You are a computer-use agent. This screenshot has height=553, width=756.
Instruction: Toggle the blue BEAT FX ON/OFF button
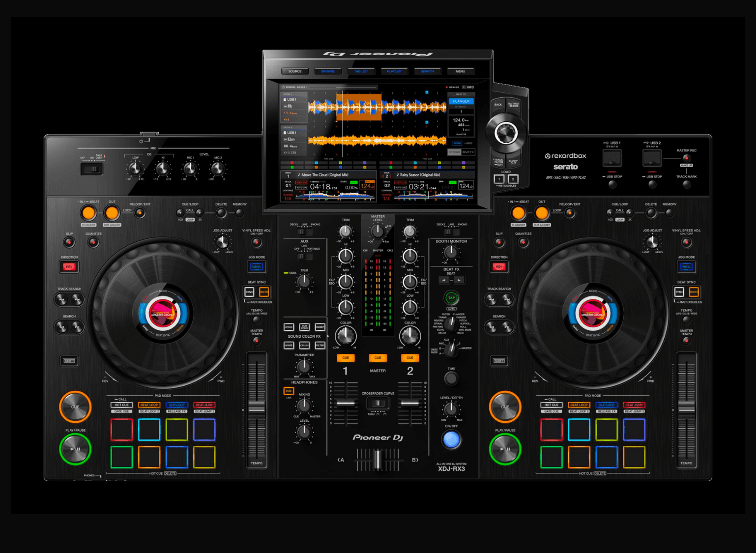pos(451,439)
